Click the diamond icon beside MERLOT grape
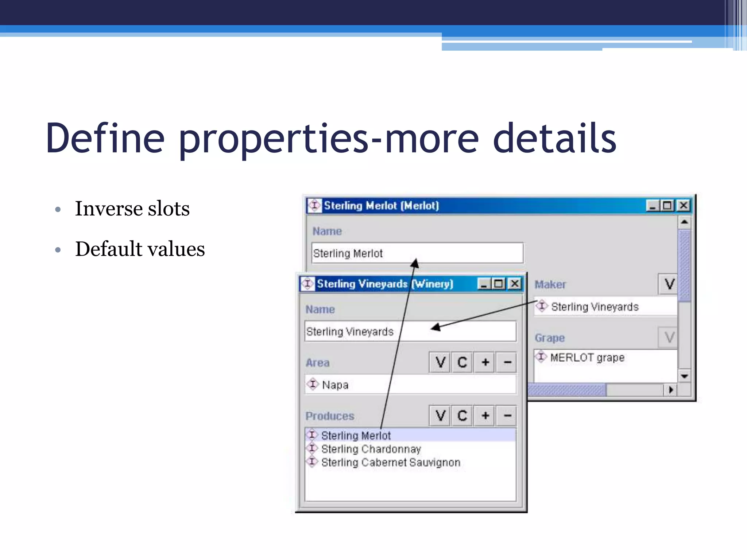Image resolution: width=747 pixels, height=560 pixels. [541, 357]
